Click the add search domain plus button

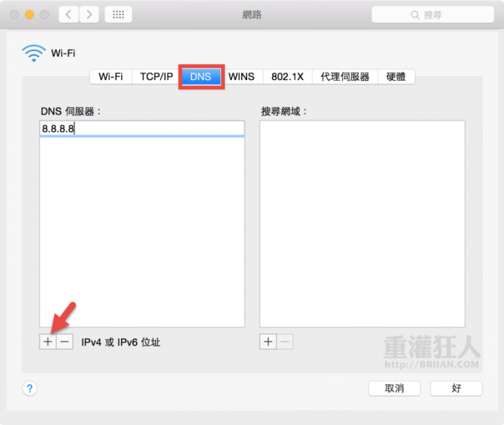click(268, 342)
